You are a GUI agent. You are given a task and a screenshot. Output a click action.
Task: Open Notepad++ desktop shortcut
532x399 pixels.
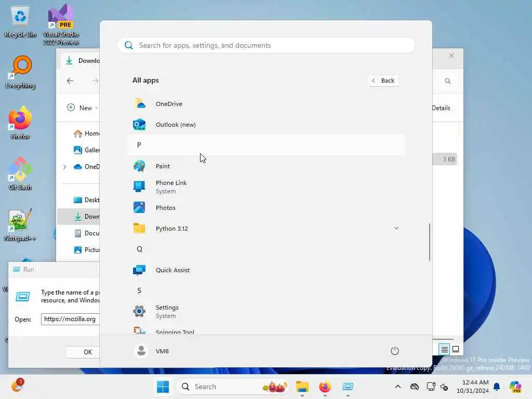[x=20, y=225]
